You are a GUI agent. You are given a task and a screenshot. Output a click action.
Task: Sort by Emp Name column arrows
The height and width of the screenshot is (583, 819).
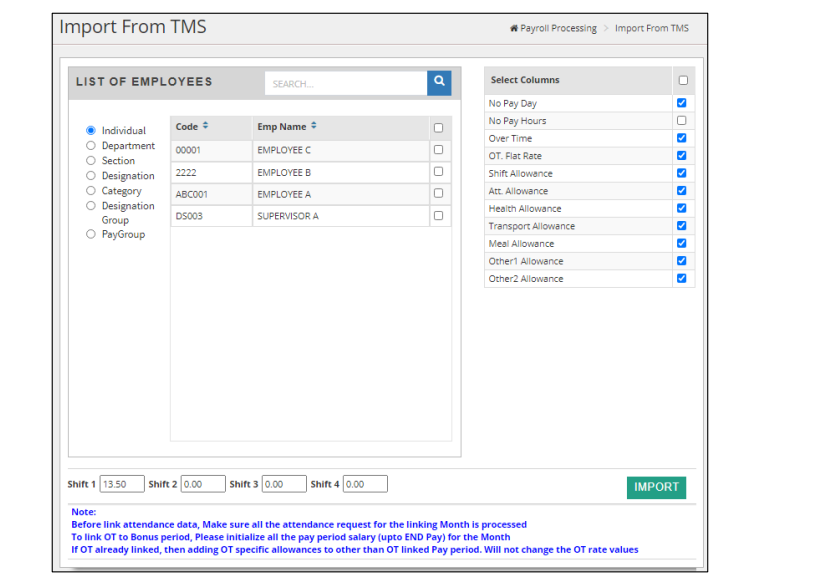[x=313, y=126]
